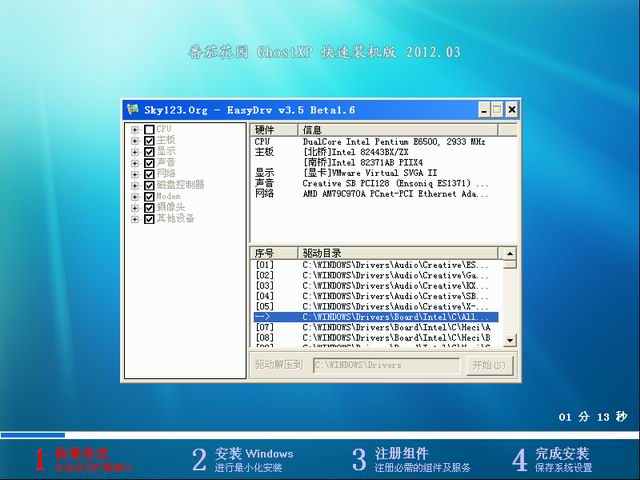The image size is (640, 480).
Task: Click the 序号 column header
Action: click(x=274, y=253)
